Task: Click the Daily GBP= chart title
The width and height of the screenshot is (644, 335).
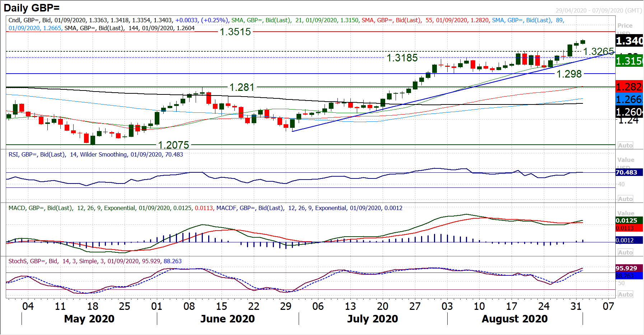Action: [x=32, y=8]
